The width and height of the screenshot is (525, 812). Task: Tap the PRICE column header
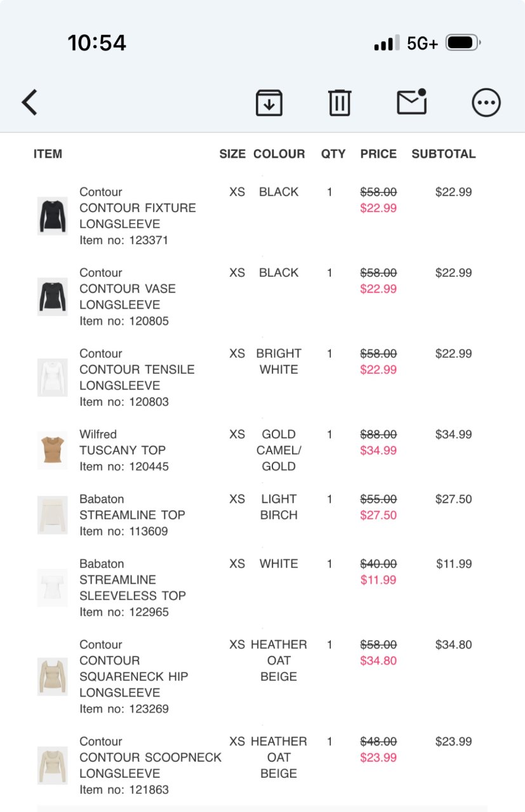378,154
